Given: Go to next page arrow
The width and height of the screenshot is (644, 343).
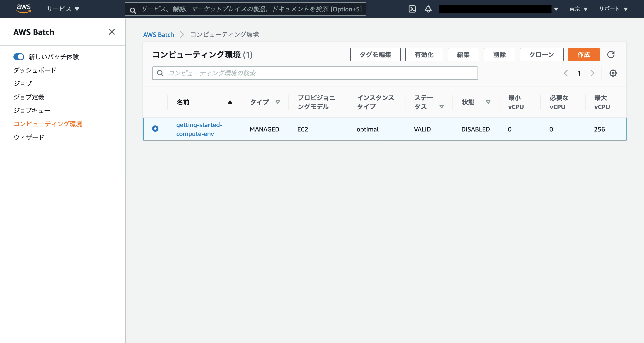Looking at the screenshot, I should click(592, 73).
